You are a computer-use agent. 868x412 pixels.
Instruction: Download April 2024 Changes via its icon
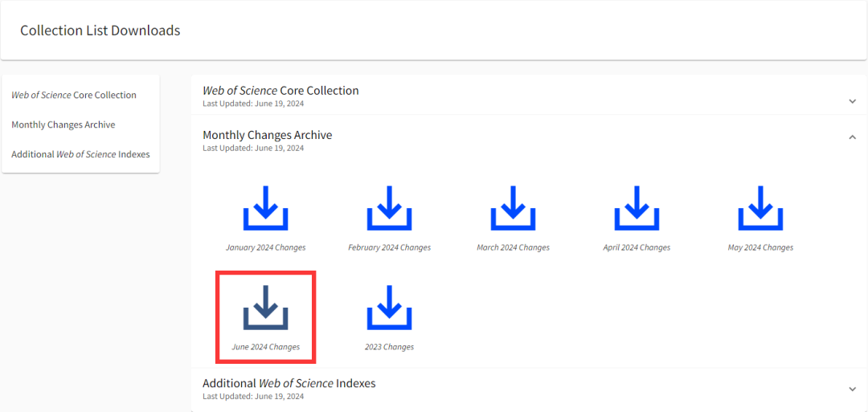coord(637,209)
